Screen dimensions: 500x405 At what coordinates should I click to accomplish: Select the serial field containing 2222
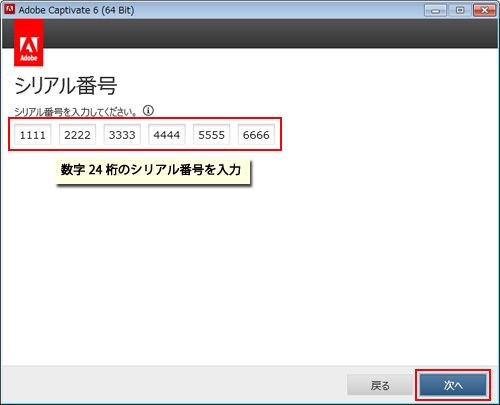77,135
